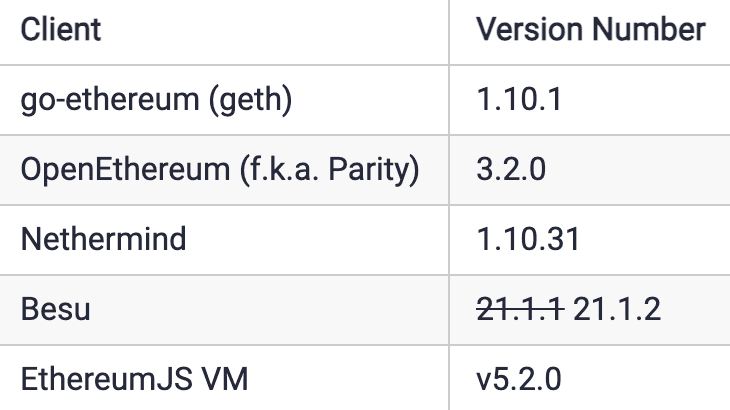Click the geth version 1.10.1 cell
This screenshot has width=730, height=410.
519,100
